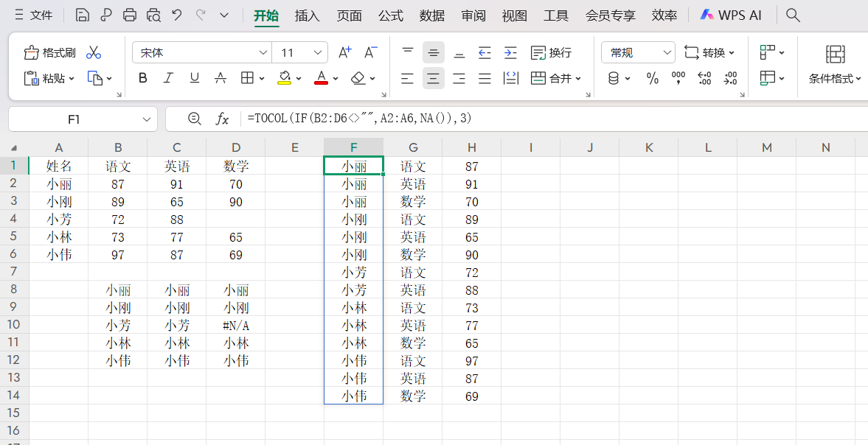
Task: Click the percent style icon
Action: coord(652,79)
